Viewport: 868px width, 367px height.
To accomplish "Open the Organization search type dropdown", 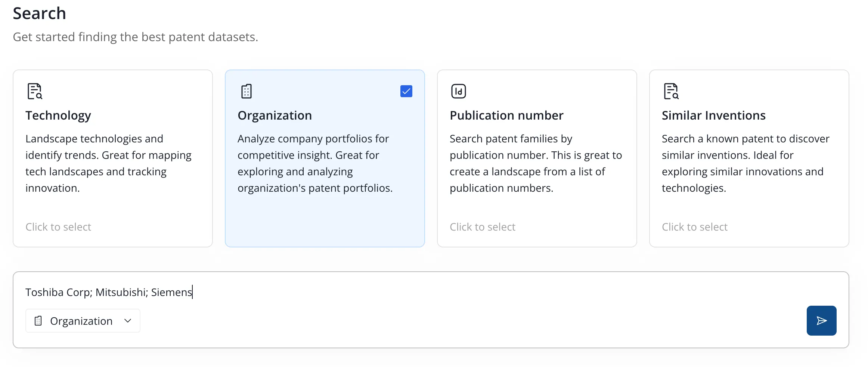I will 83,321.
